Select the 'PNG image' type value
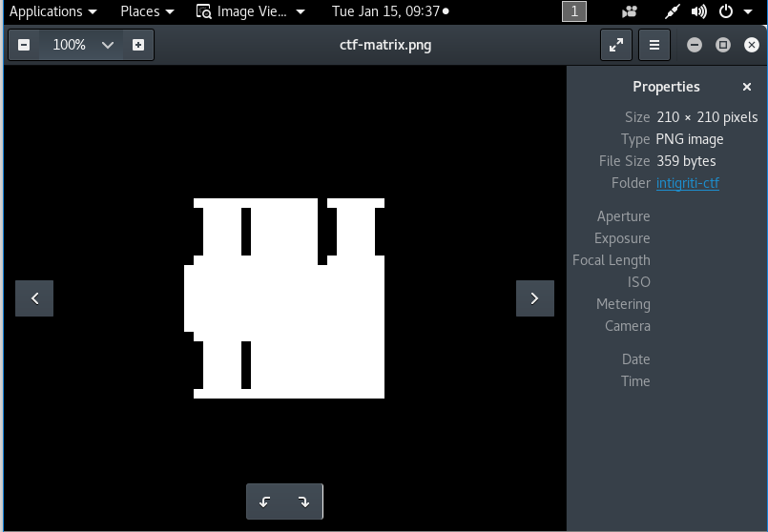 point(689,139)
